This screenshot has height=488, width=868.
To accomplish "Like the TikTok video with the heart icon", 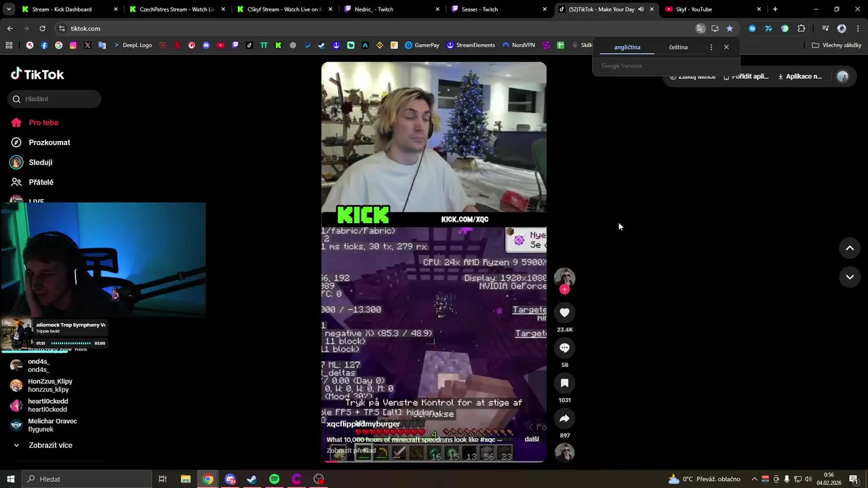I will pyautogui.click(x=564, y=312).
